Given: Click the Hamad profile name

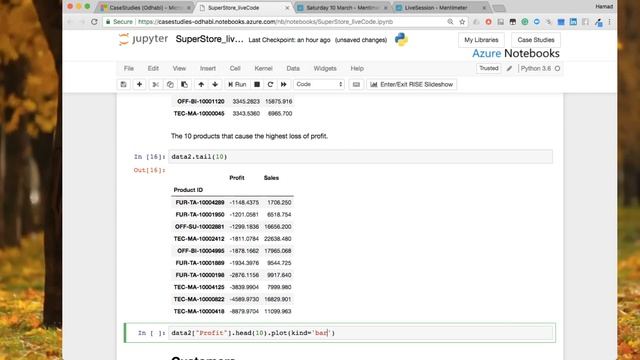Looking at the screenshot, I should point(604,7).
